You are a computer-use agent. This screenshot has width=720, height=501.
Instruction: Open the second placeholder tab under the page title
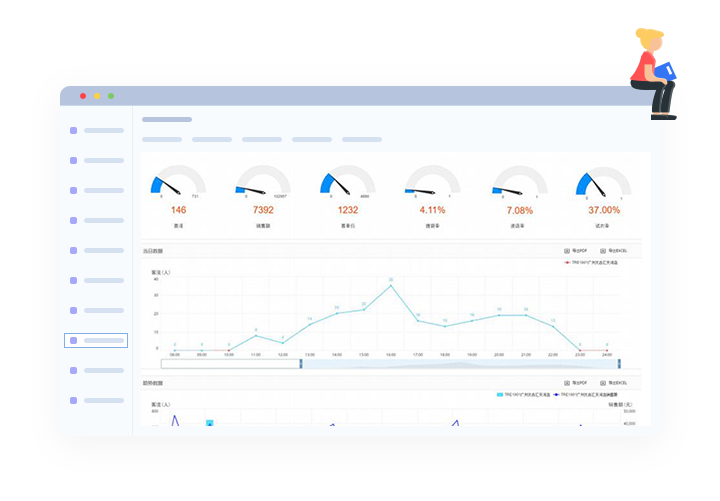pos(212,139)
